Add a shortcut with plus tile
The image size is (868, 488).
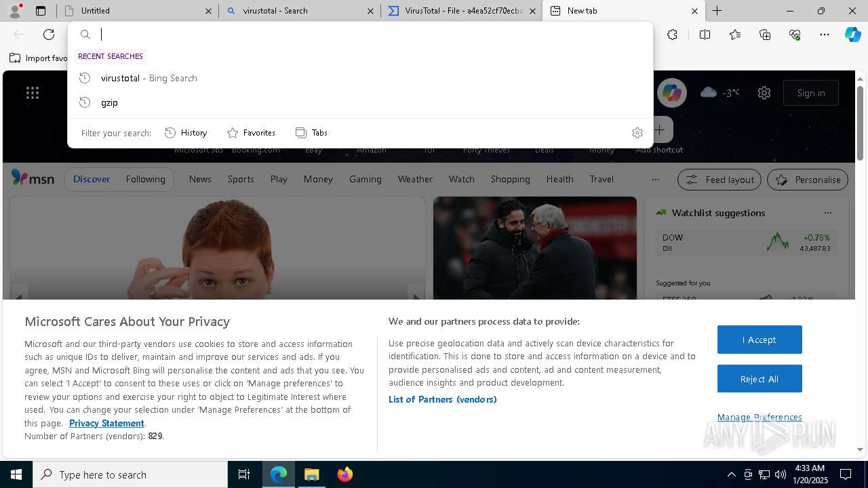coord(659,129)
